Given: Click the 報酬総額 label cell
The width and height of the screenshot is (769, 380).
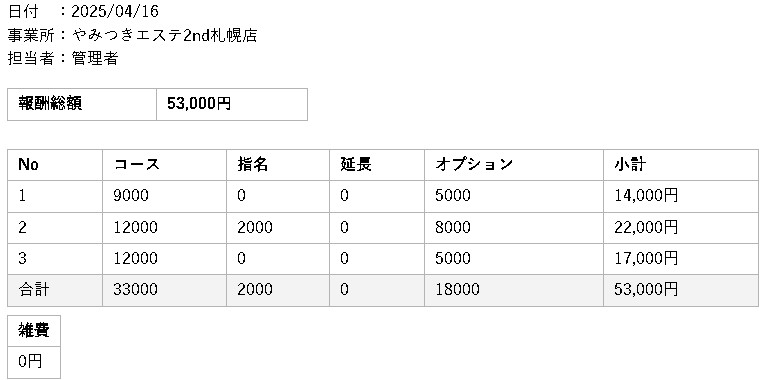Looking at the screenshot, I should 82,104.
